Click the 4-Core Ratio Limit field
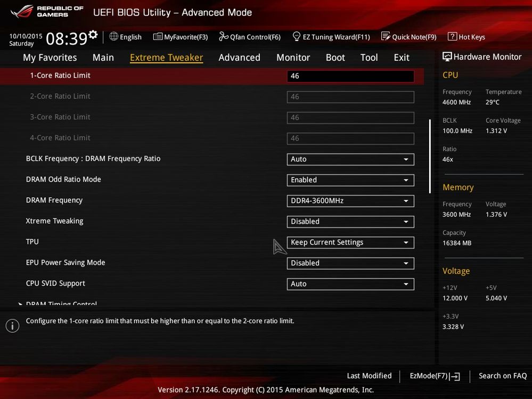 click(350, 139)
